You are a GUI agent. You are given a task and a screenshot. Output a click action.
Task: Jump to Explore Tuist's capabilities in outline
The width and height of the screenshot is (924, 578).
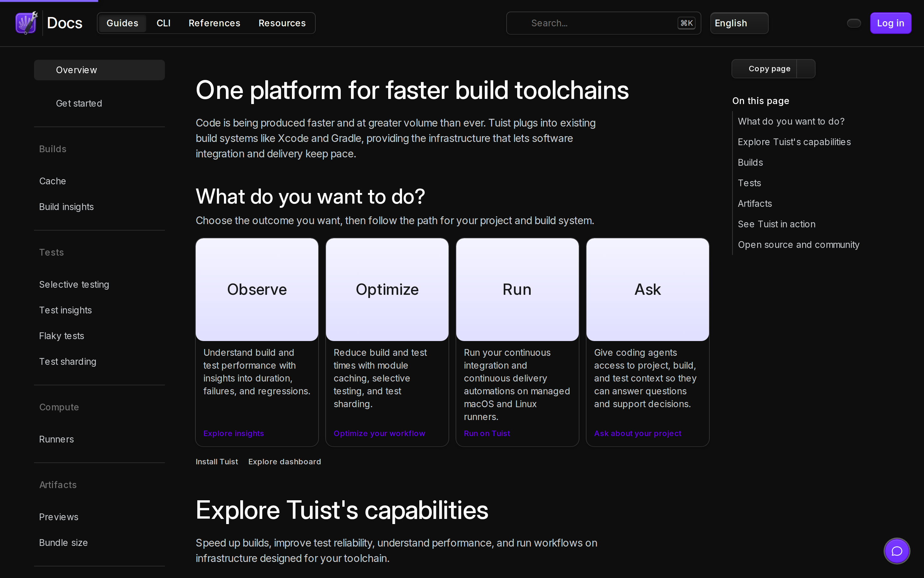point(794,142)
